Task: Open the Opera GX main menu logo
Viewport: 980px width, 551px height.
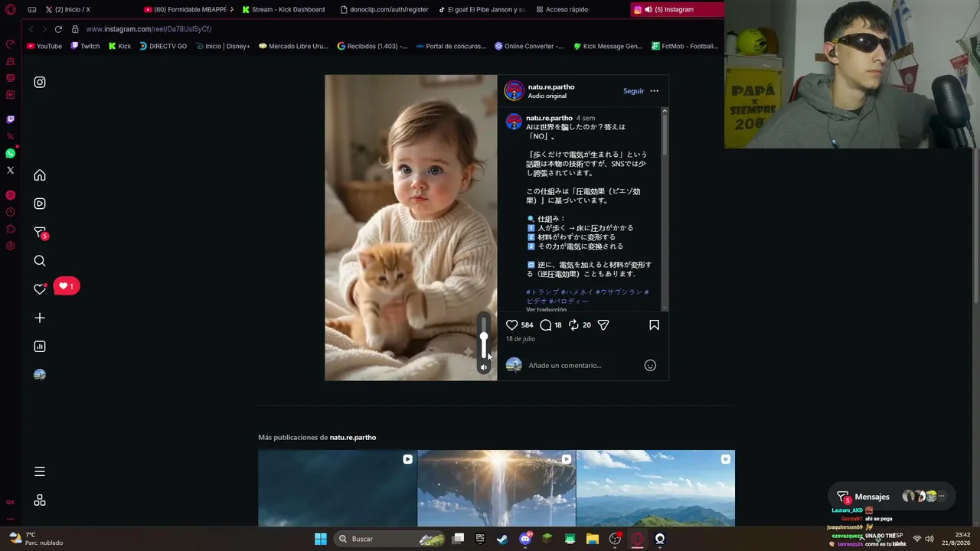Action: [10, 10]
